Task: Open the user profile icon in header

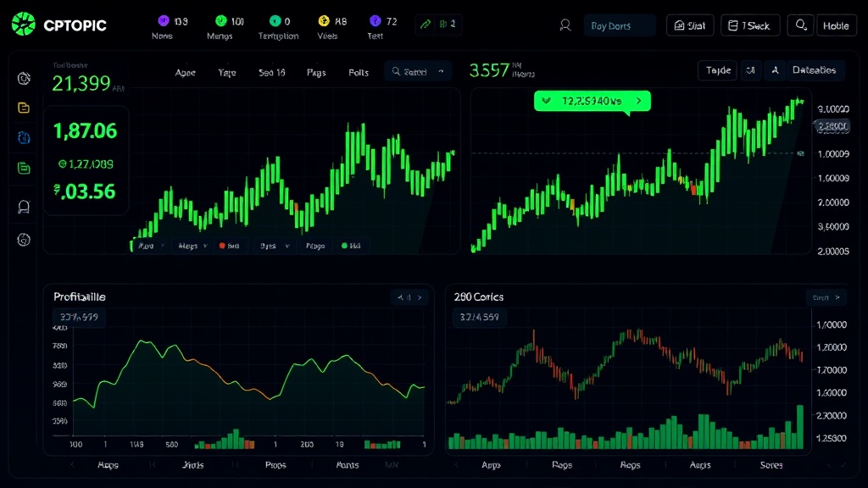Action: point(565,25)
